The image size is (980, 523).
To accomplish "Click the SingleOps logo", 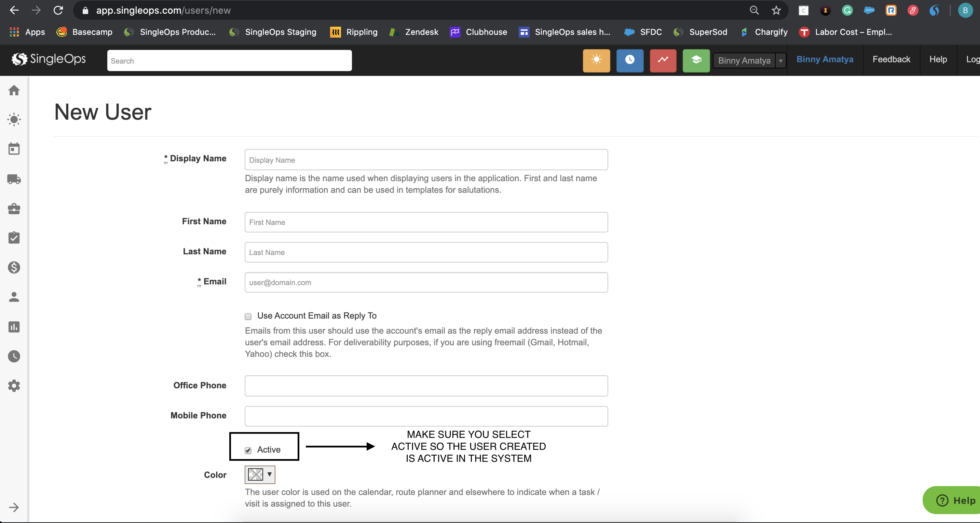I will tap(49, 59).
